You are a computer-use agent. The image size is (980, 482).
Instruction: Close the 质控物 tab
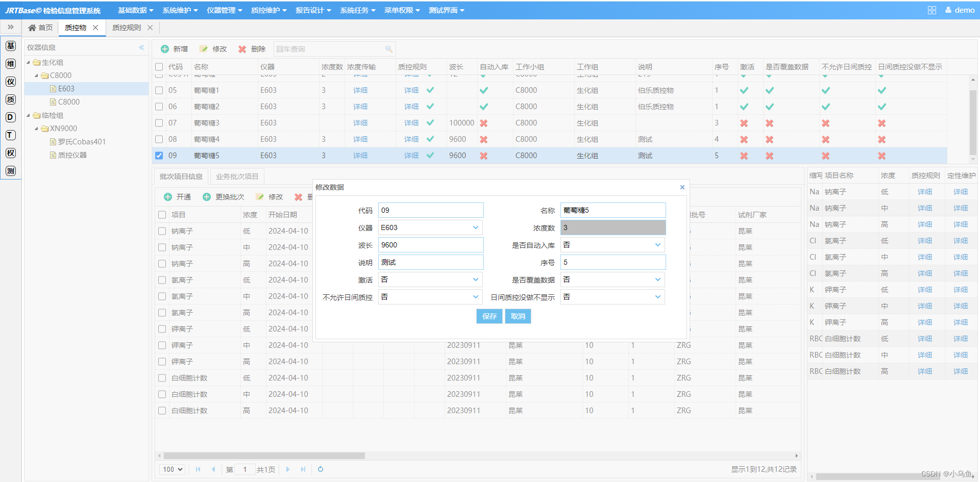click(95, 28)
